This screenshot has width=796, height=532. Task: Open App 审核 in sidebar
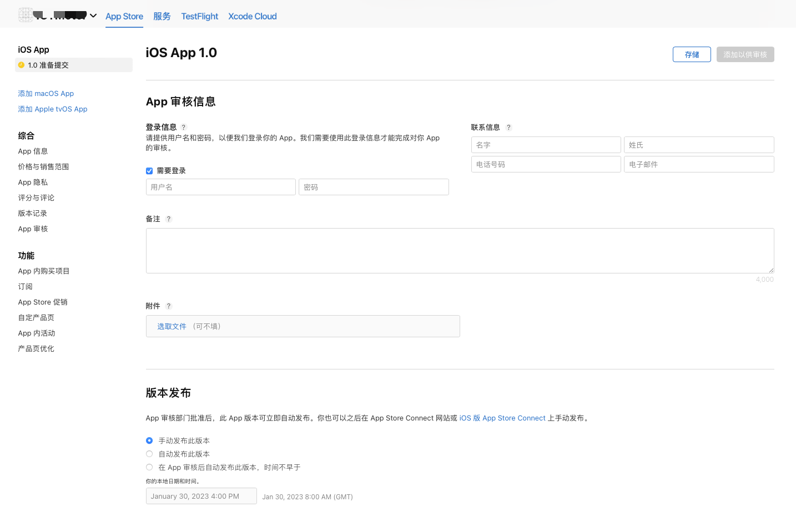coord(33,229)
